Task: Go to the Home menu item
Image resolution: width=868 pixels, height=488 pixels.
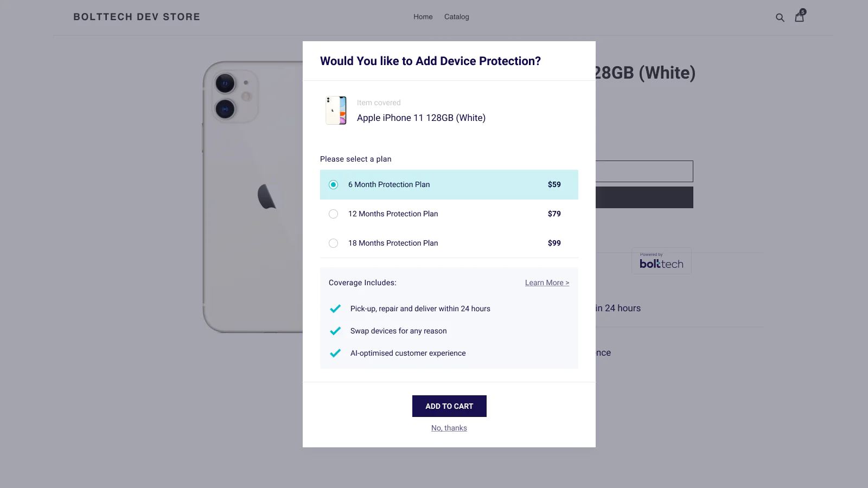Action: (x=423, y=17)
